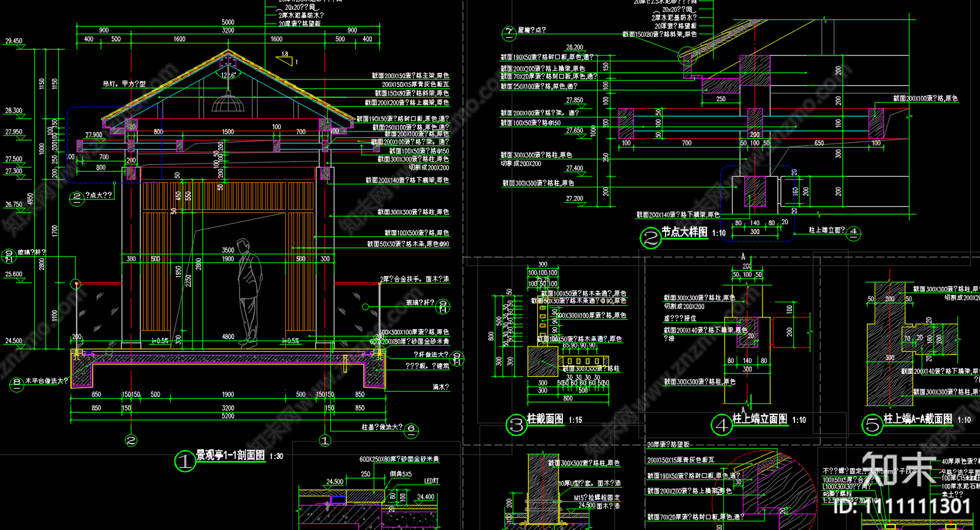Select the note '200X150X15厚青灰色板瓦' in section 1-1
Screen dimensions: 980x530
(415, 84)
